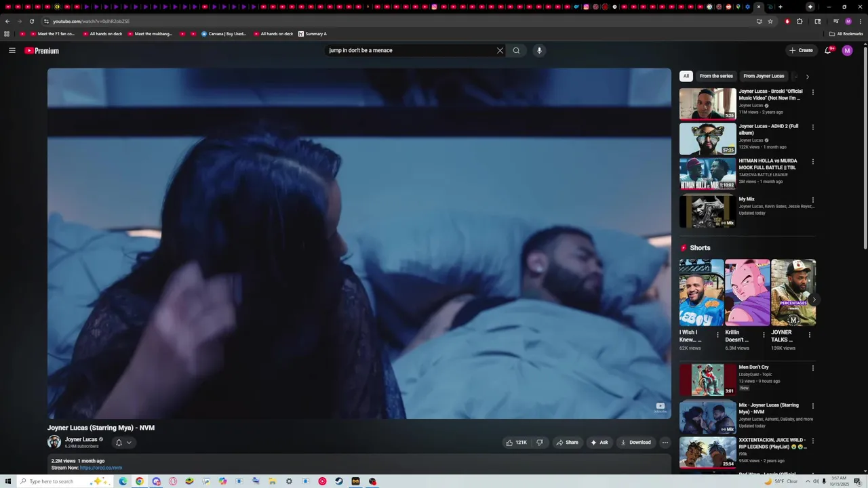868x488 pixels.
Task: Select From Joyner Lucas chip
Action: (x=764, y=76)
